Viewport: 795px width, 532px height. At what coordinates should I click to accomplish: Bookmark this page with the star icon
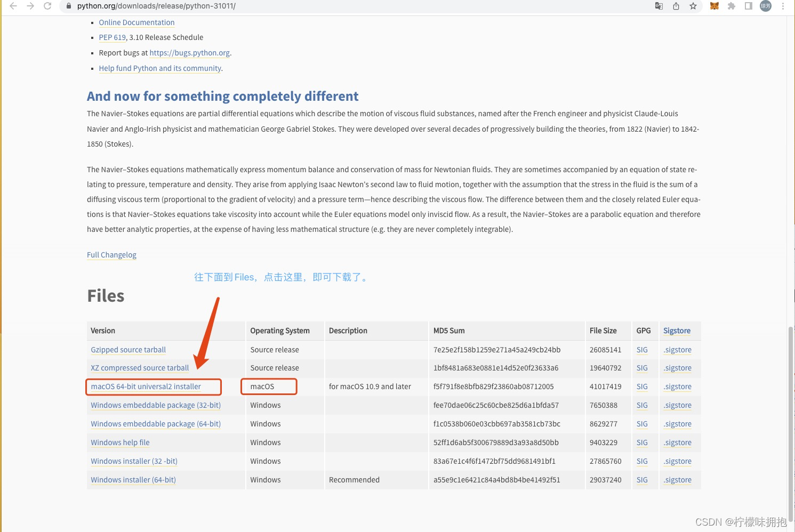point(693,6)
